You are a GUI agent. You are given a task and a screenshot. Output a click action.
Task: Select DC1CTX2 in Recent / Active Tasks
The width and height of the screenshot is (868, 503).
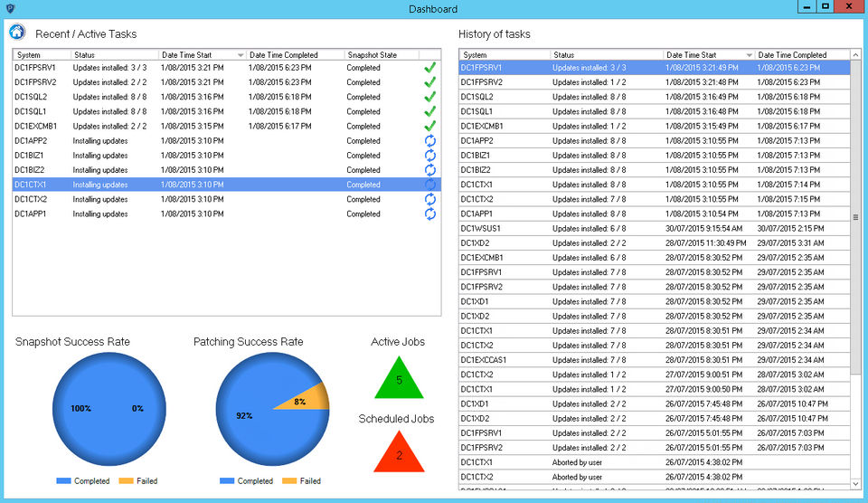tap(226, 199)
